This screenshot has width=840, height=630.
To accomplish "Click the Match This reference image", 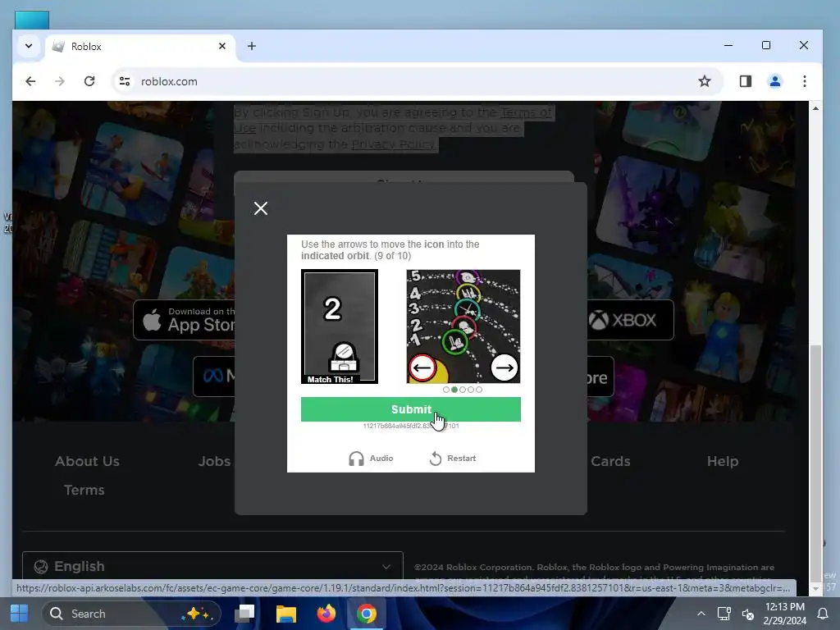I will (340, 326).
